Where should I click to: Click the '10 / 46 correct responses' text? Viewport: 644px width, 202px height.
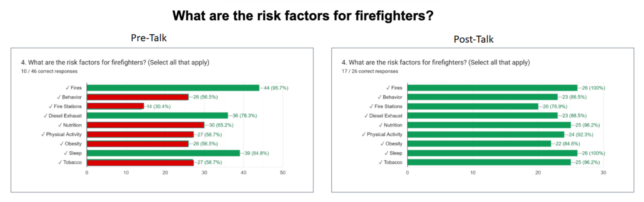[x=49, y=71]
